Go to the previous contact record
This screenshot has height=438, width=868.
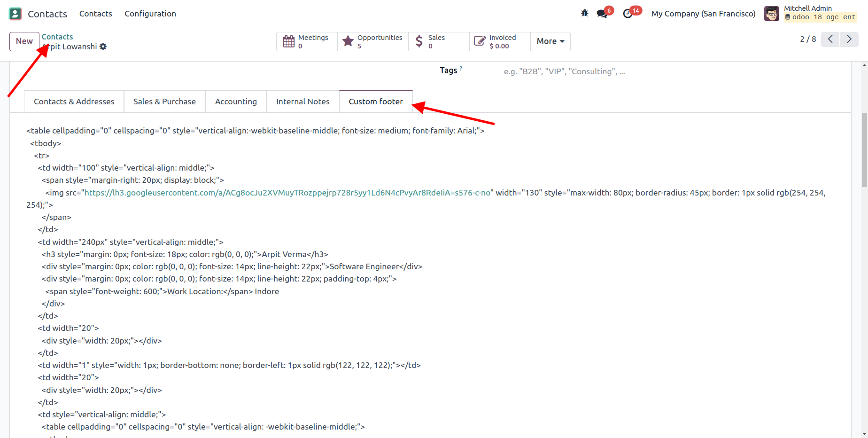click(830, 39)
